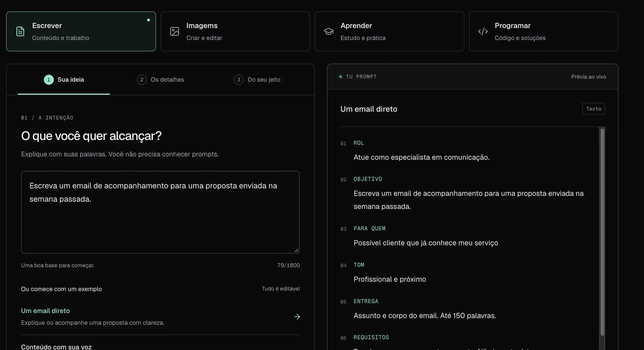Click the ENTREGA section heading
Image resolution: width=644 pixels, height=350 pixels.
pyautogui.click(x=366, y=301)
